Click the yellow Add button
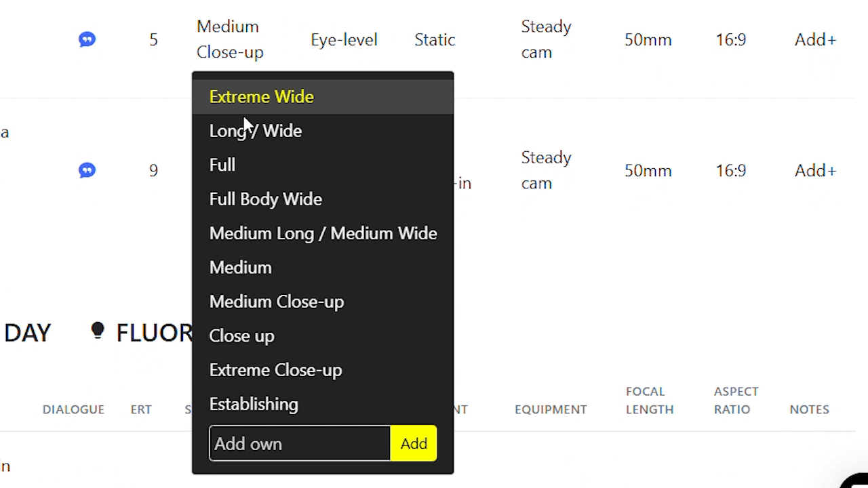 click(414, 443)
